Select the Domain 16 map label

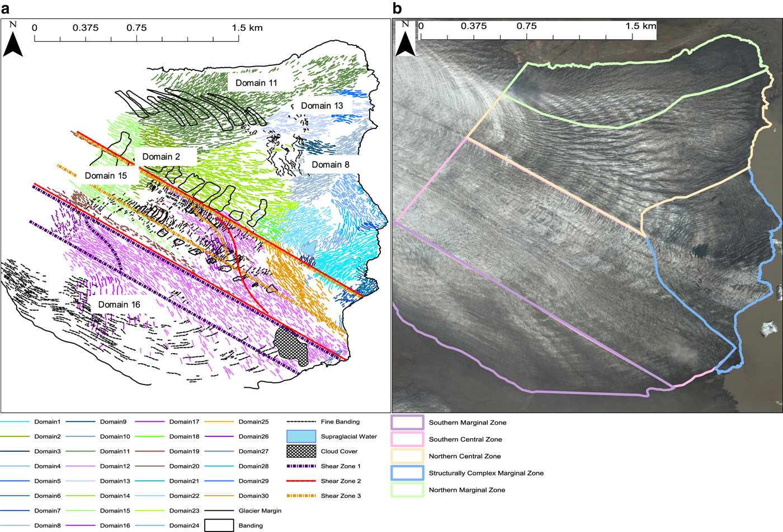(x=119, y=305)
